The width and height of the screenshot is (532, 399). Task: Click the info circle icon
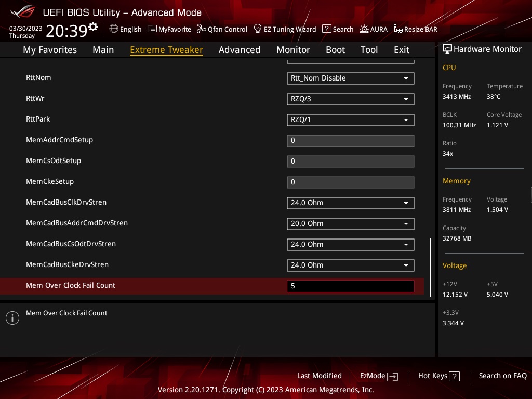12,318
